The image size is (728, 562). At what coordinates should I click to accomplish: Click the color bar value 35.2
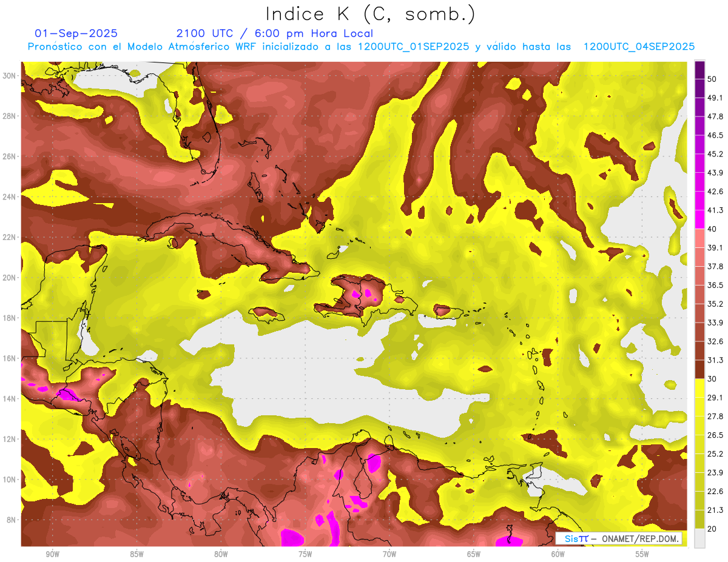[x=715, y=304]
